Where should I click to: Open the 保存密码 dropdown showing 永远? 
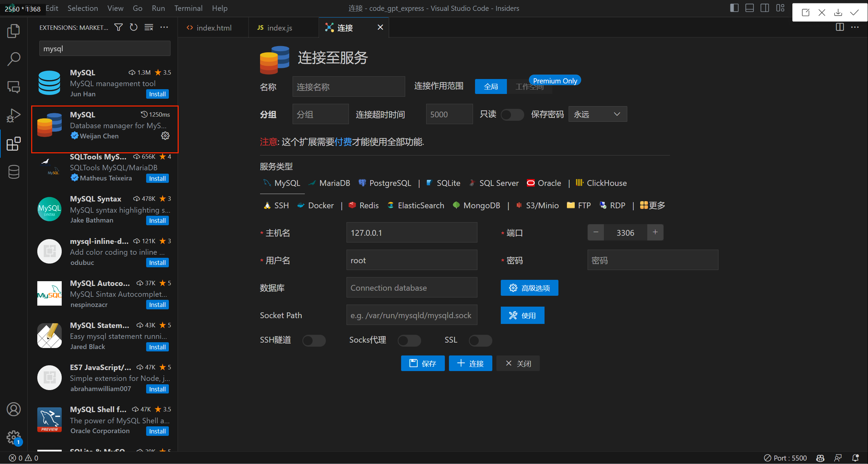pyautogui.click(x=597, y=114)
